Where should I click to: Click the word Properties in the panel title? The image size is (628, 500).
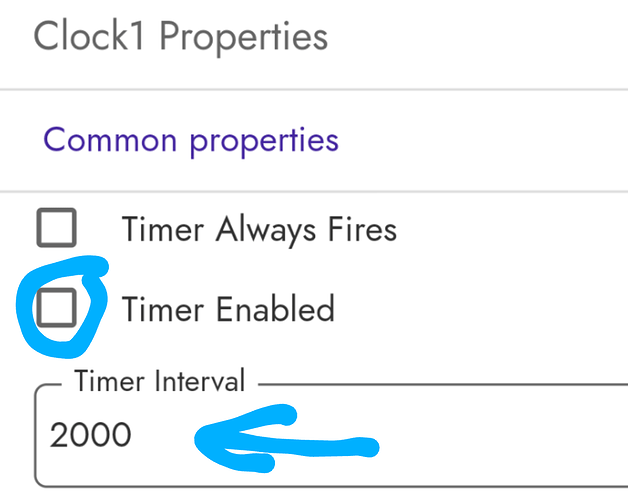[243, 37]
